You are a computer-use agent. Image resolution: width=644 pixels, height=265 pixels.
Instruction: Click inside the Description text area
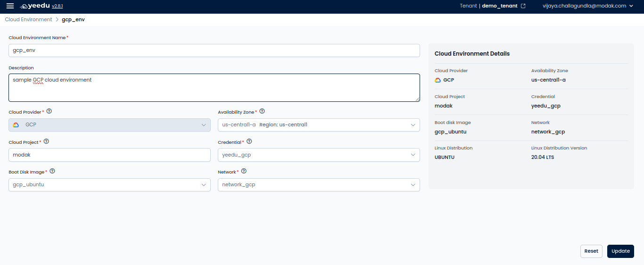click(x=214, y=88)
